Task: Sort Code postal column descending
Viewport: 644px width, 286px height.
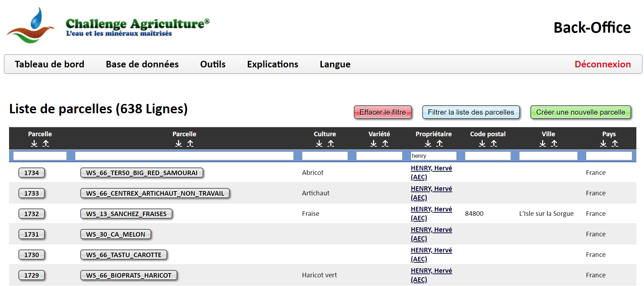Action: click(482, 144)
